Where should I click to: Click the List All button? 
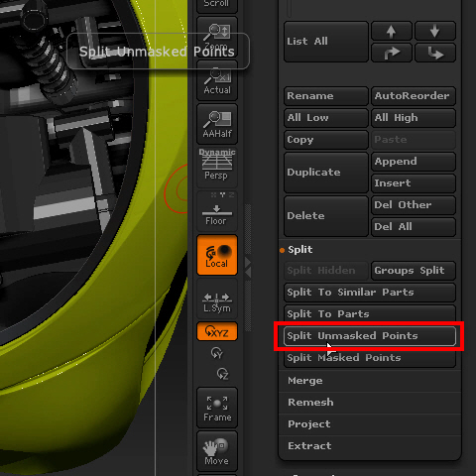[326, 42]
